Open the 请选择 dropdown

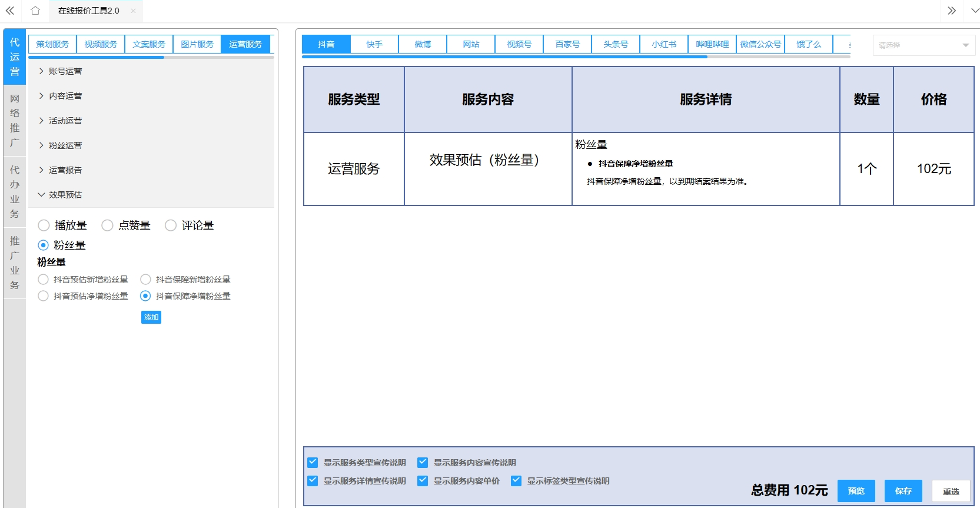(x=923, y=45)
